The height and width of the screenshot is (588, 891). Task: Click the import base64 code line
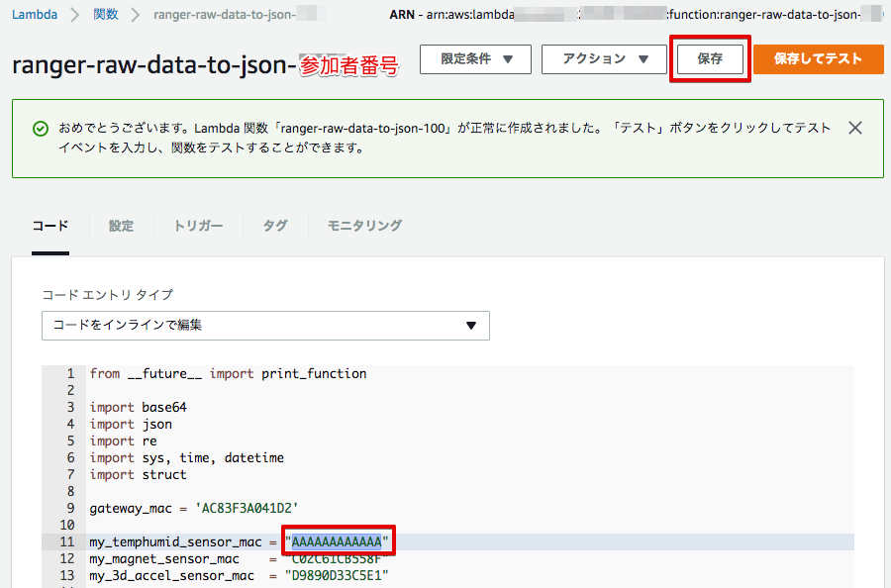[x=138, y=407]
